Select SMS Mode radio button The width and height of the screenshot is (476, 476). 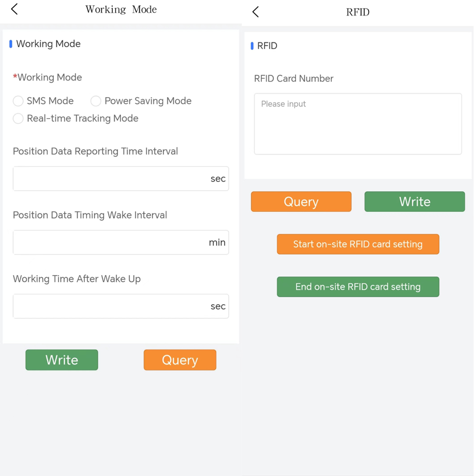[18, 101]
